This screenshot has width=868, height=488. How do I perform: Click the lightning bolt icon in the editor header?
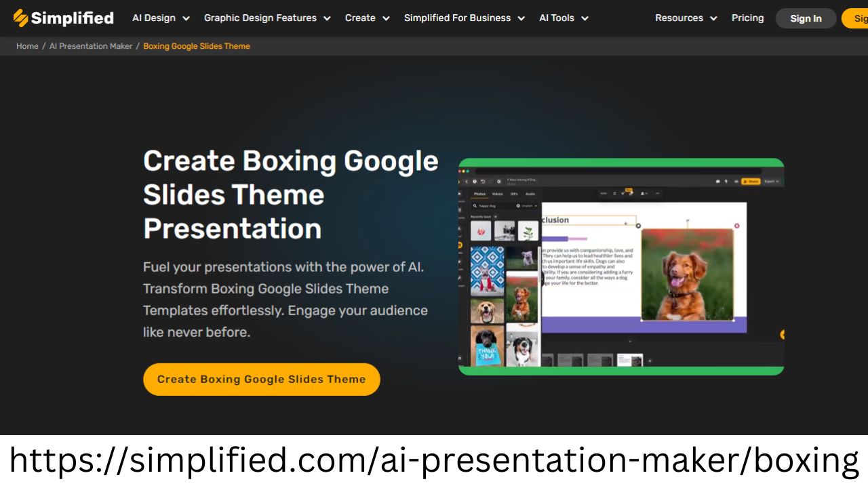pos(726,182)
